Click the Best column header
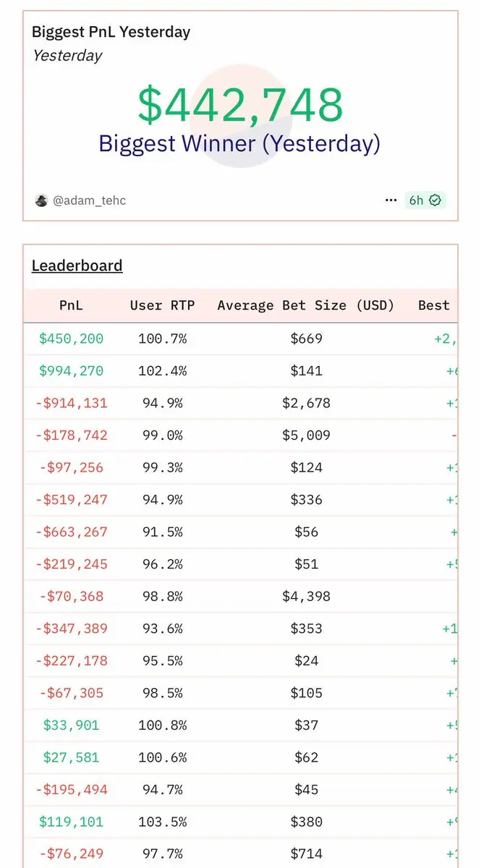Screen dimensions: 481x868 pyautogui.click(x=434, y=305)
